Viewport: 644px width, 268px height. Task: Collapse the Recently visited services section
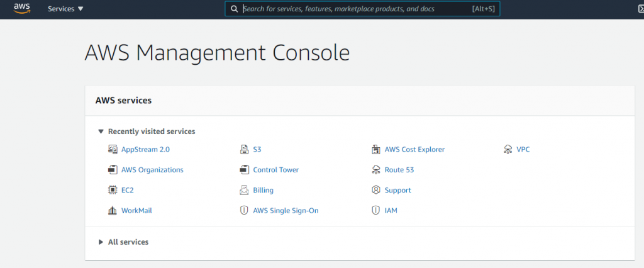pyautogui.click(x=147, y=131)
